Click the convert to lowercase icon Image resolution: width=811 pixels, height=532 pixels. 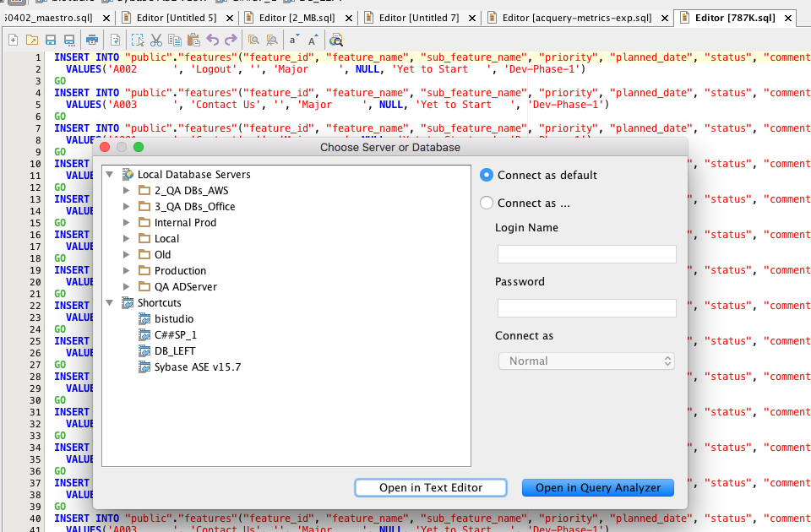click(x=294, y=40)
